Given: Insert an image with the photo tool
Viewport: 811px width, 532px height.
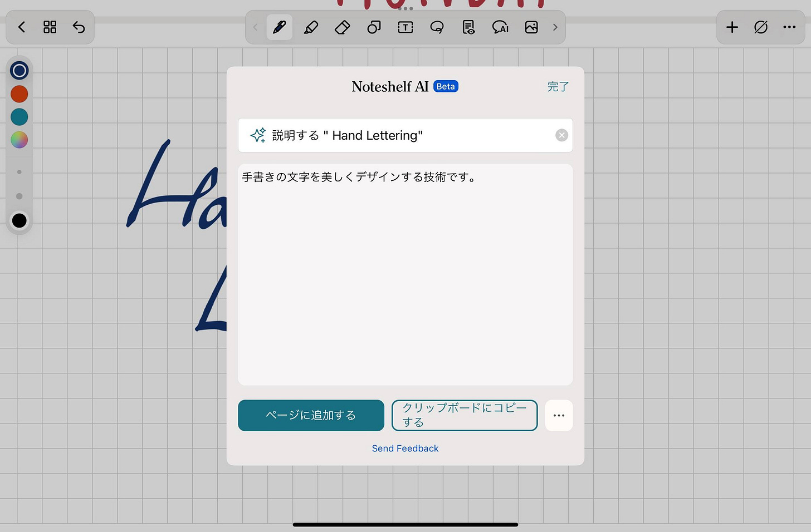Looking at the screenshot, I should [531, 27].
